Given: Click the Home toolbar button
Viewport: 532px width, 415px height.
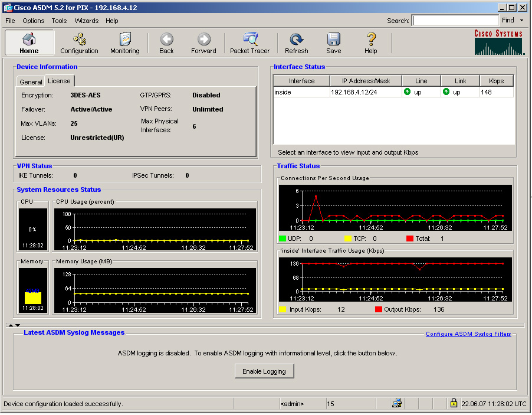Looking at the screenshot, I should tap(29, 43).
